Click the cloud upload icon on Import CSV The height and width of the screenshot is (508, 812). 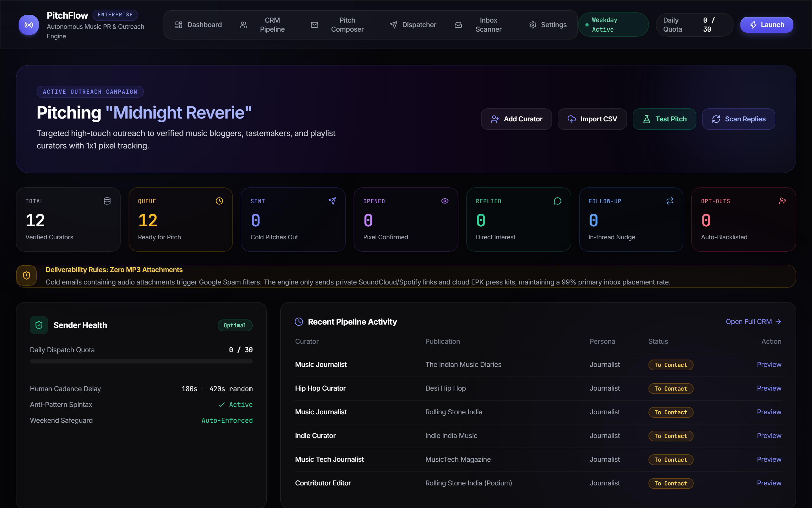[572, 119]
